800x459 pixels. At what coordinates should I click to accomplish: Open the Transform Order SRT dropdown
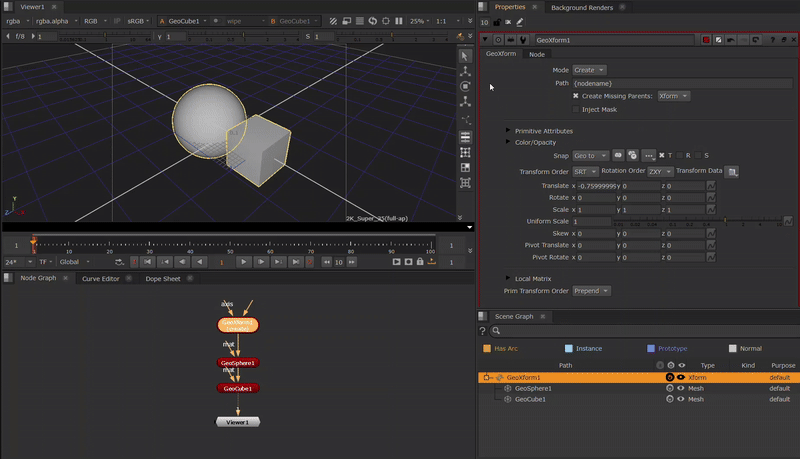pyautogui.click(x=585, y=171)
